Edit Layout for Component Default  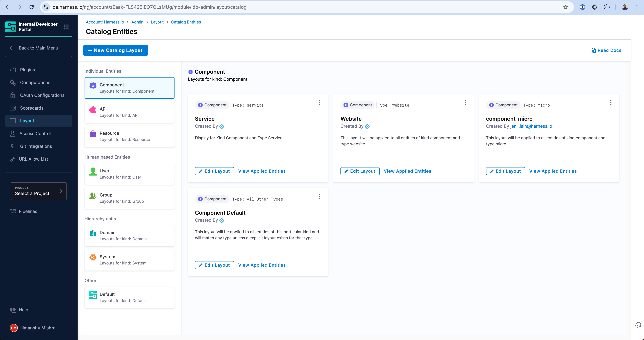click(214, 265)
